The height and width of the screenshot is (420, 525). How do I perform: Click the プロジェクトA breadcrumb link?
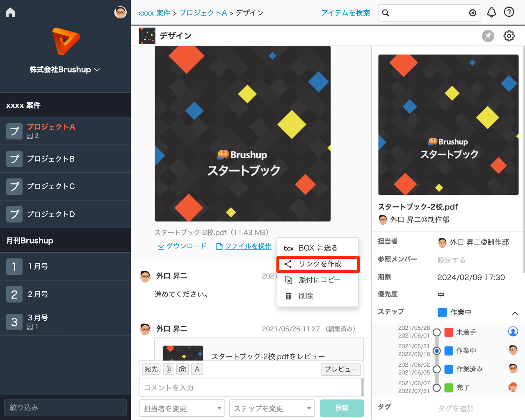203,13
